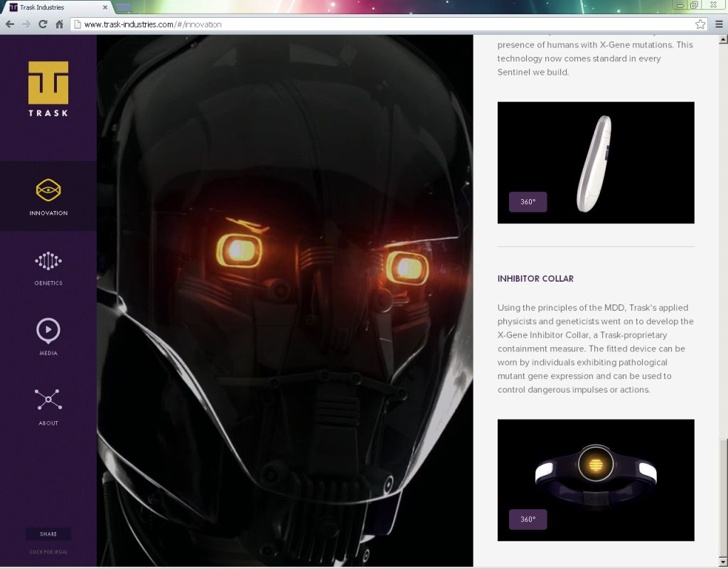Go back with the browser back arrow

pyautogui.click(x=10, y=24)
